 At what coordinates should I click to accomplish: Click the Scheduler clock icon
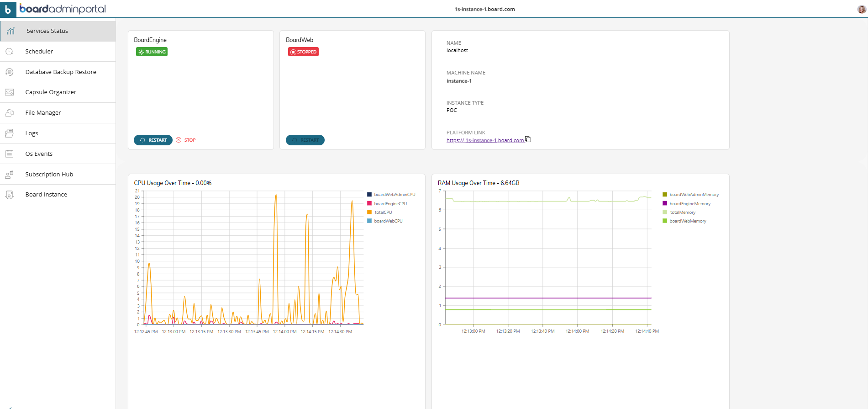click(9, 51)
